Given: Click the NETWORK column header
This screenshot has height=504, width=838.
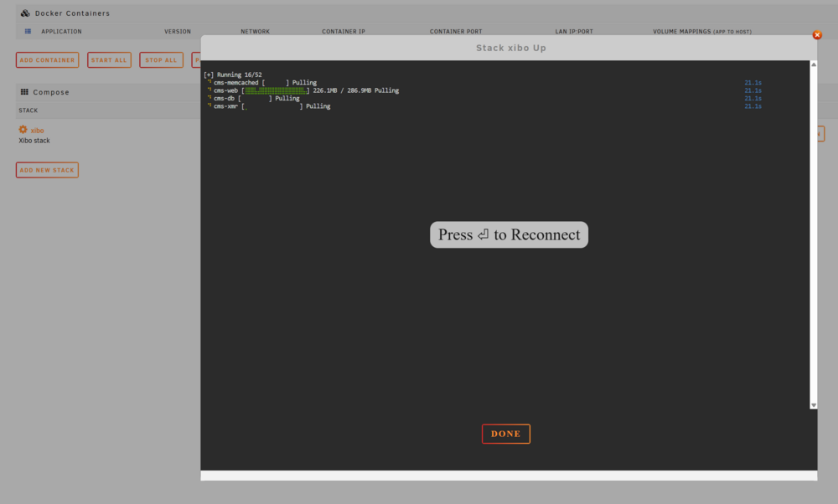Looking at the screenshot, I should [255, 32].
